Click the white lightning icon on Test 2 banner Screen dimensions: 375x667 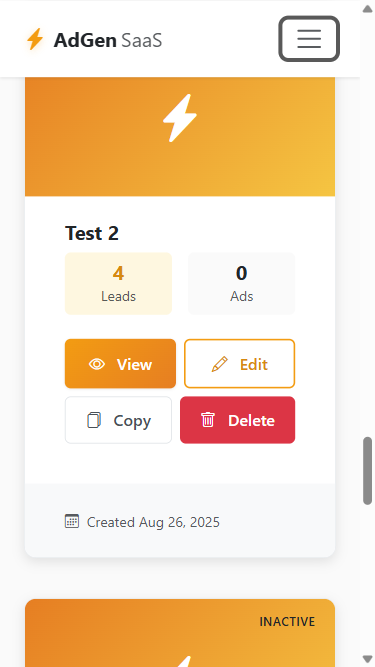point(180,118)
